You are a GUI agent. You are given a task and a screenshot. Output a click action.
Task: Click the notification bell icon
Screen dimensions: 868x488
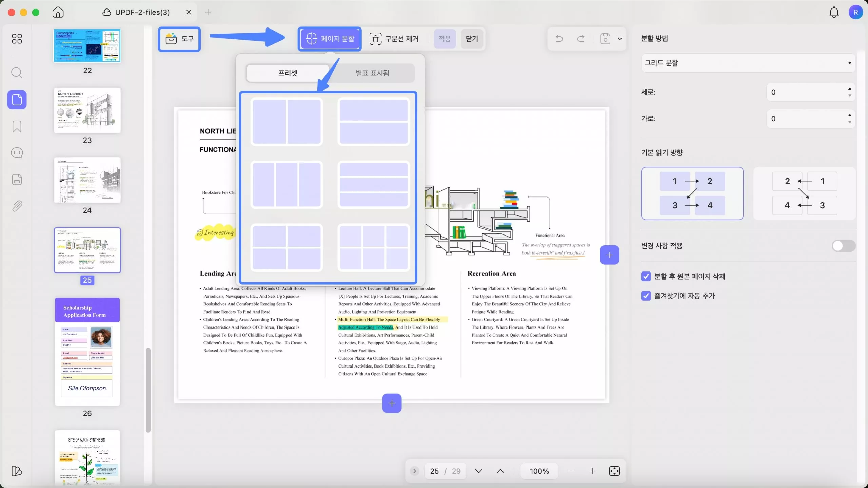[834, 13]
